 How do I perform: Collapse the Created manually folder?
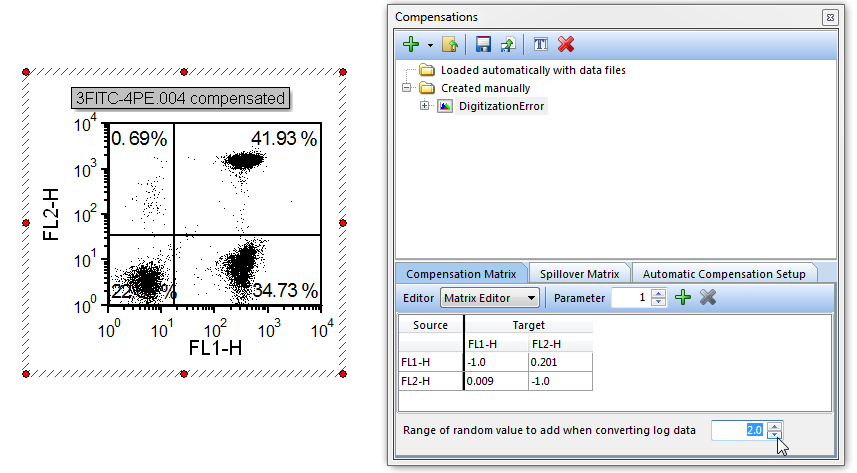click(407, 88)
